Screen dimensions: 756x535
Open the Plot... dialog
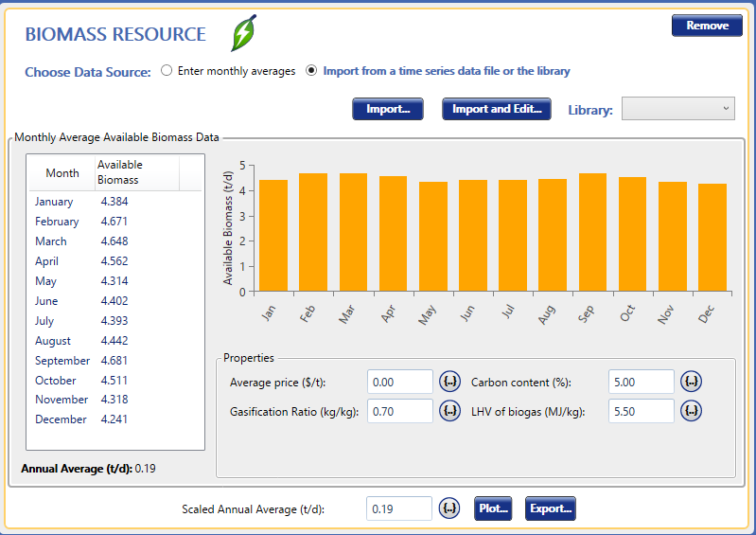point(493,508)
